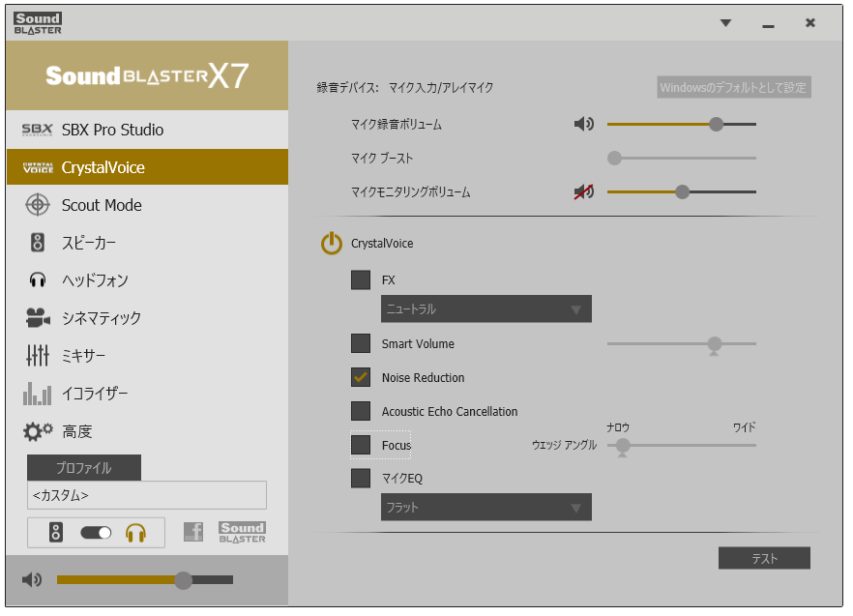The width and height of the screenshot is (853, 616).
Task: Click Windowsのデフォルトとして設定 button
Action: pyautogui.click(x=734, y=87)
